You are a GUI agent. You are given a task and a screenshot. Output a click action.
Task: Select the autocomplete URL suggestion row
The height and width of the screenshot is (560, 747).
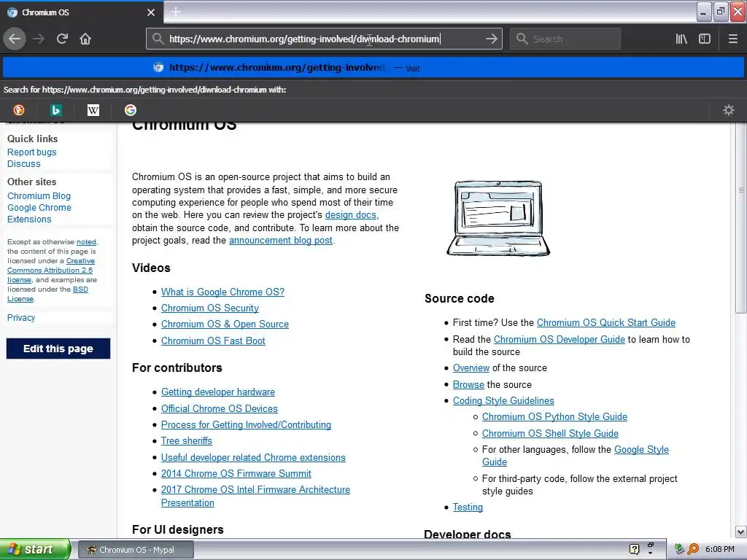pyautogui.click(x=373, y=68)
